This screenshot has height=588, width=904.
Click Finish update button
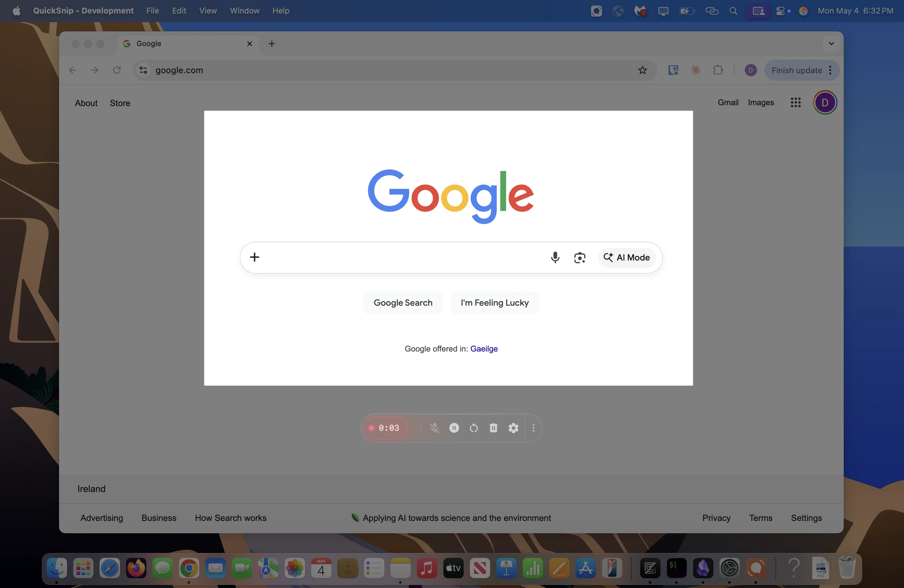tap(796, 70)
